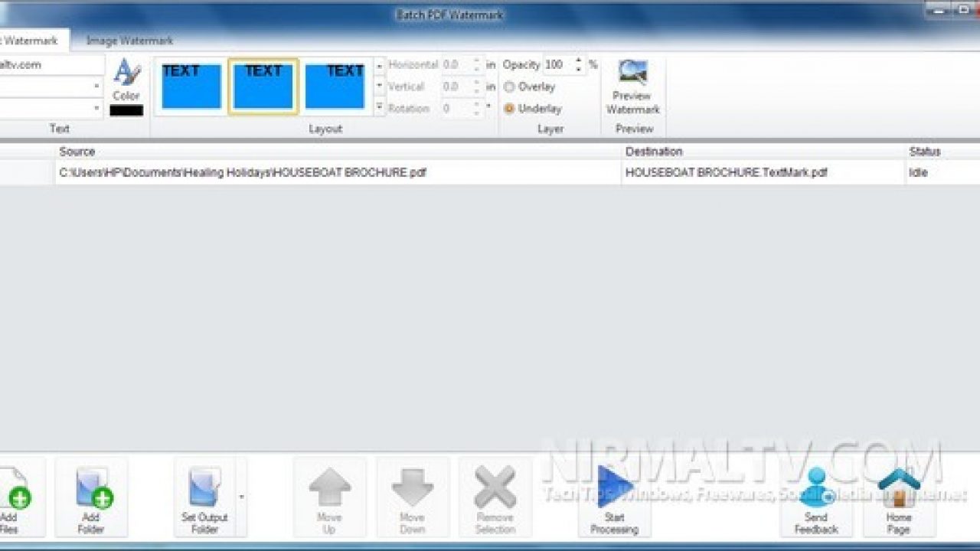Click the Add Files icon
Screen dimensions: 980x551
tap(14, 488)
